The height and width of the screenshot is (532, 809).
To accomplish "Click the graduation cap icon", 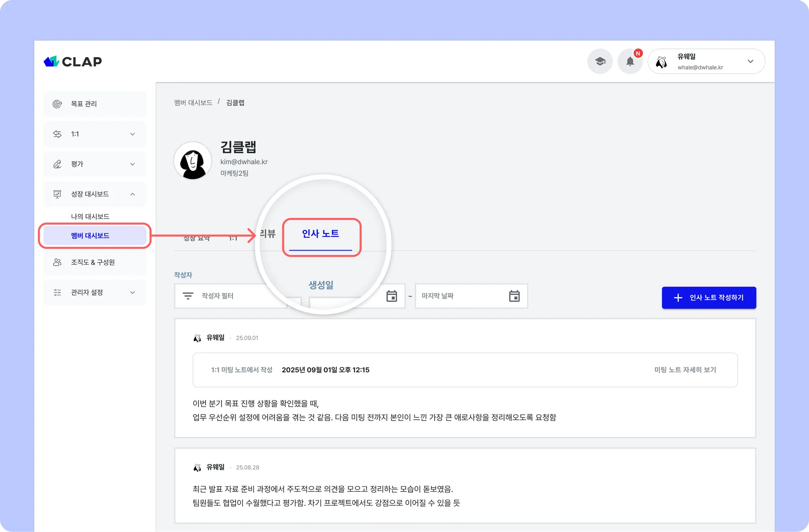I will click(x=600, y=62).
